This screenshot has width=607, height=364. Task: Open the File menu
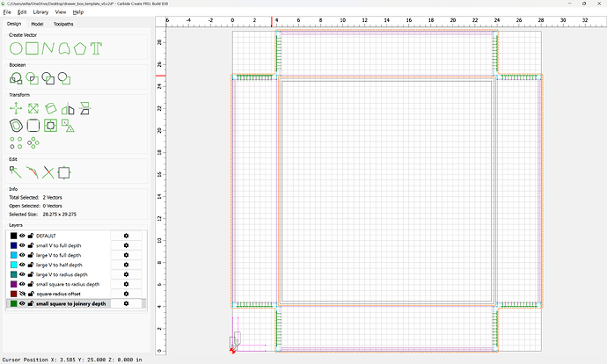(x=9, y=12)
